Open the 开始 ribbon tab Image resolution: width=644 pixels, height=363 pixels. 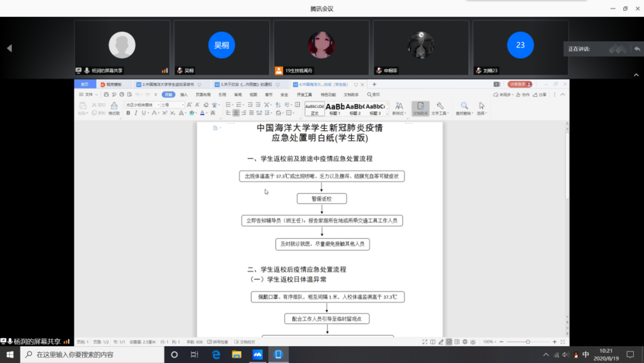[169, 94]
